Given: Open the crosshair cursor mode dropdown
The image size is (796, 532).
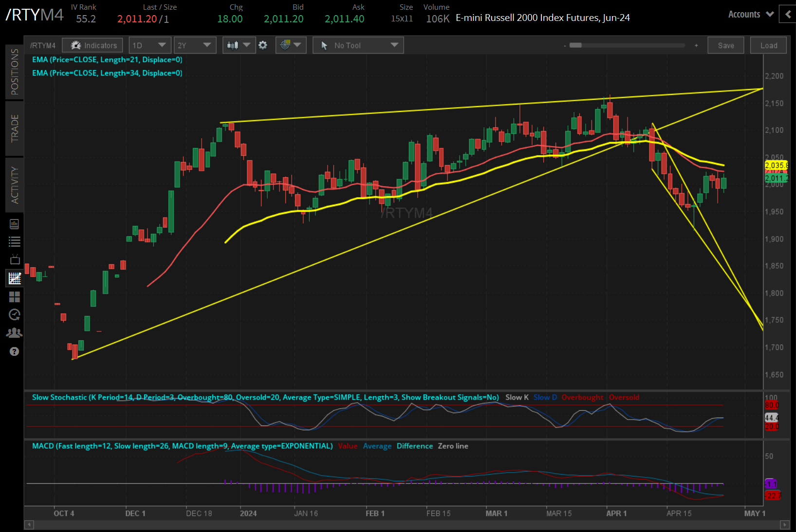Looking at the screenshot, I should point(291,45).
